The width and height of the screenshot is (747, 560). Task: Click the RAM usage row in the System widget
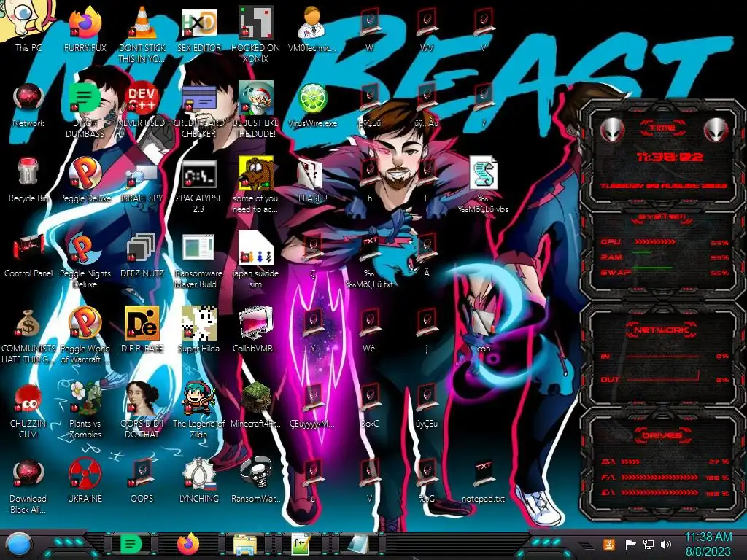(x=665, y=257)
